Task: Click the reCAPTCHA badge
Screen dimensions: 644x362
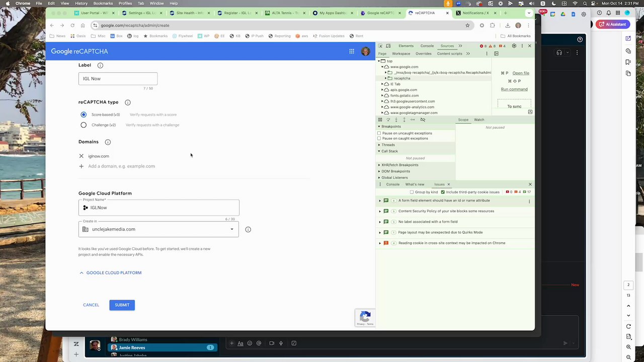Action: 365,318
